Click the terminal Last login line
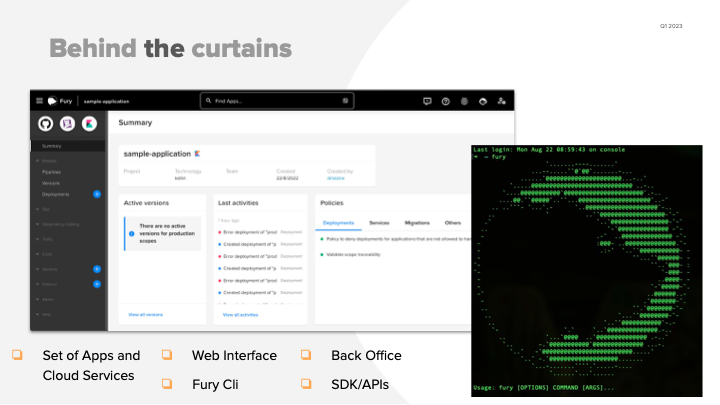 click(x=549, y=150)
